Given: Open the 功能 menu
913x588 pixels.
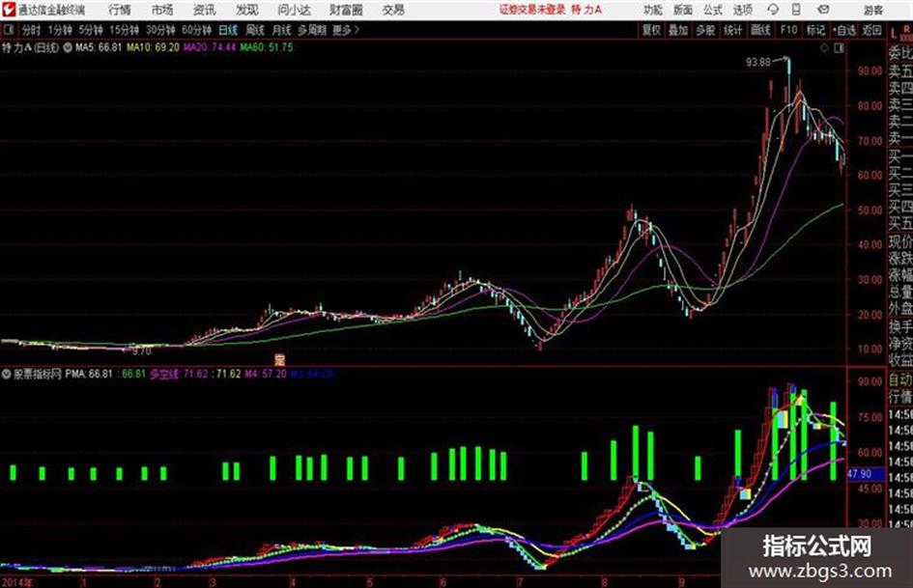Looking at the screenshot, I should (x=653, y=10).
